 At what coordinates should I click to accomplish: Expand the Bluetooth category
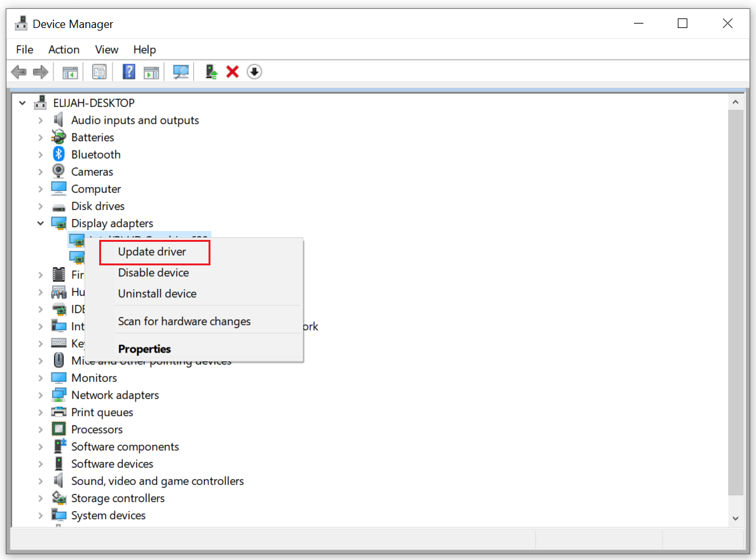pos(41,155)
